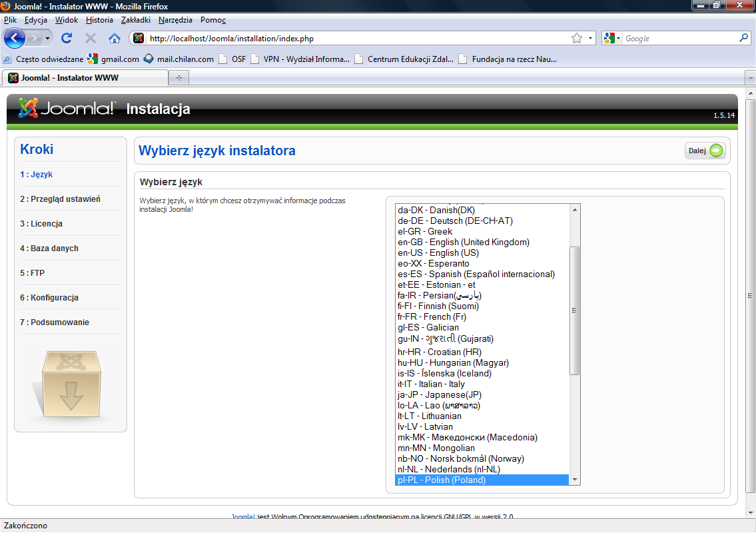Viewport: 756px width, 533px height.
Task: Open the Fundacja na rzecz Nau... bookmark
Action: [508, 59]
